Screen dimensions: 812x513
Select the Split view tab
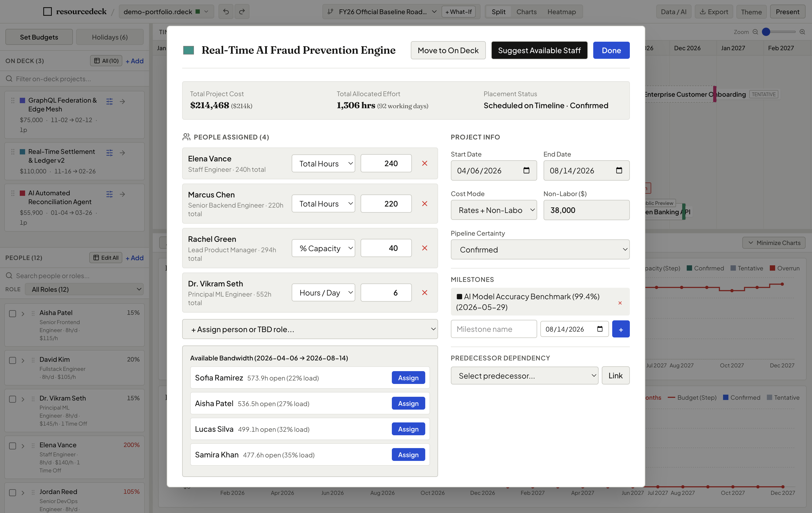click(x=498, y=12)
